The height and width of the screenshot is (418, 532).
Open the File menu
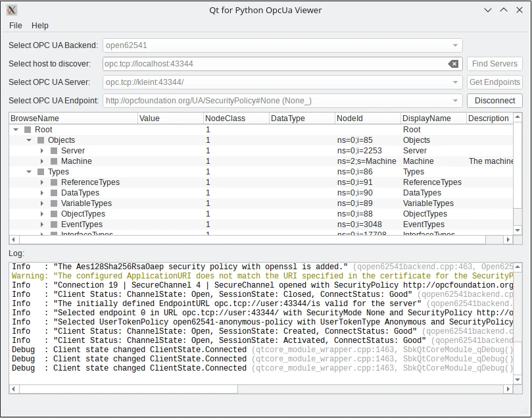16,25
